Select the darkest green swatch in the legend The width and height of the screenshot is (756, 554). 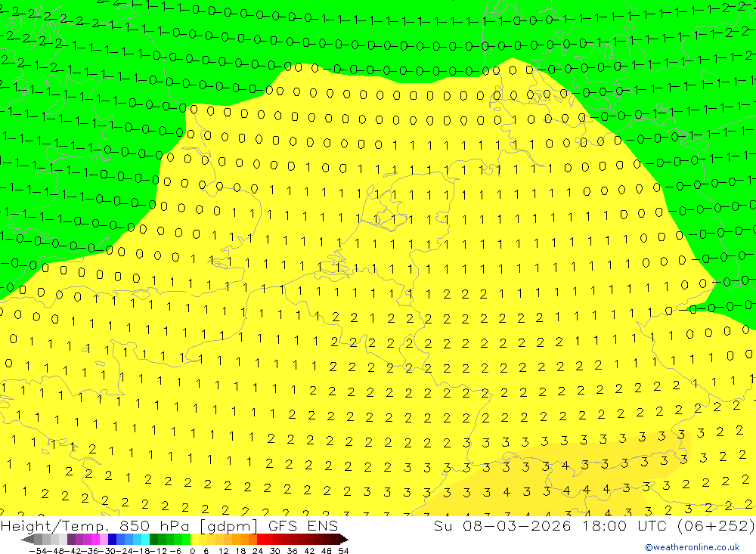point(153,540)
